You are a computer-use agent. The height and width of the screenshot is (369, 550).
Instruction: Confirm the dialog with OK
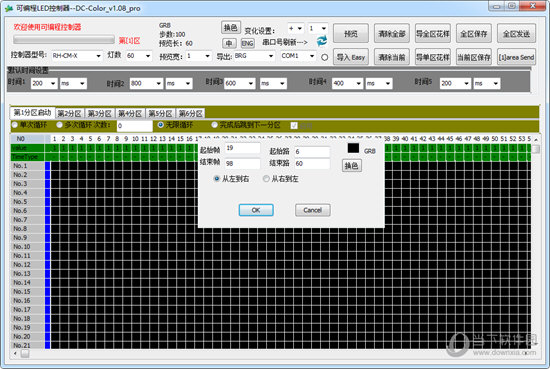256,210
